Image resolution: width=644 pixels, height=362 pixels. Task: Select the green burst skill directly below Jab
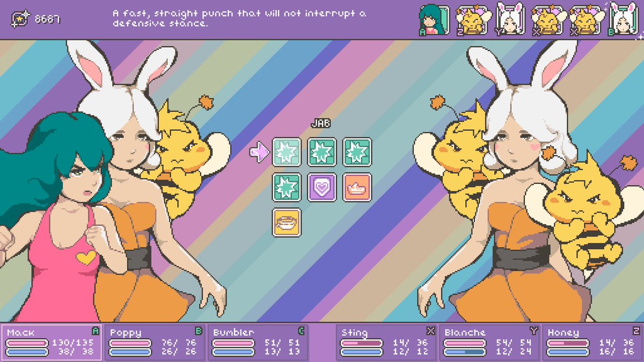click(287, 187)
